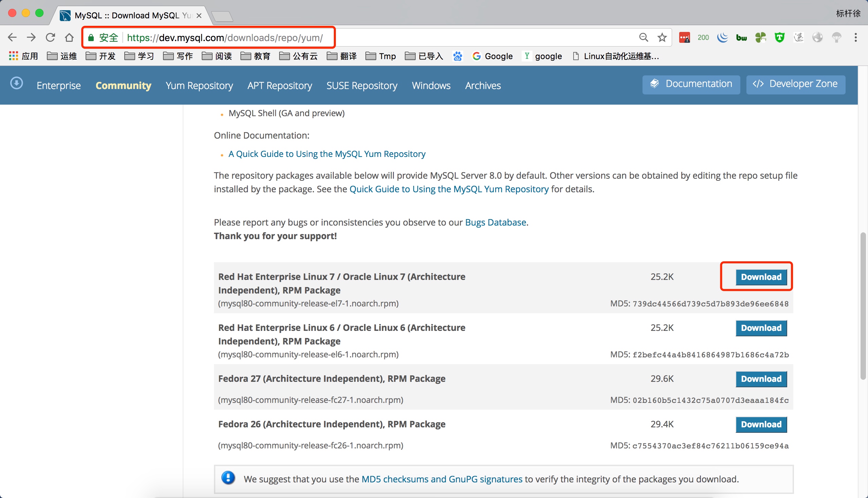The width and height of the screenshot is (868, 498).
Task: Open the Tmp bookmarks folder
Action: coord(380,56)
